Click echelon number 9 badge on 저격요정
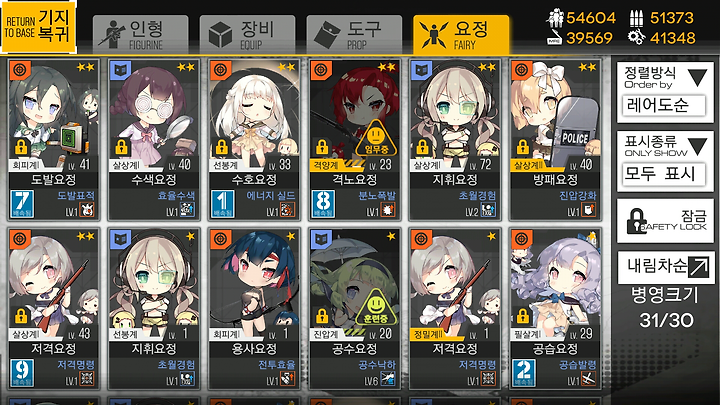720x405 pixels. pyautogui.click(x=22, y=372)
